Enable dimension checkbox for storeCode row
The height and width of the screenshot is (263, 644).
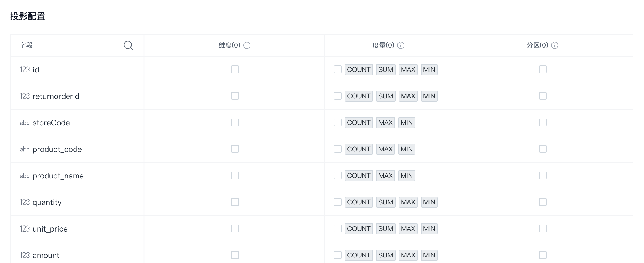tap(235, 122)
